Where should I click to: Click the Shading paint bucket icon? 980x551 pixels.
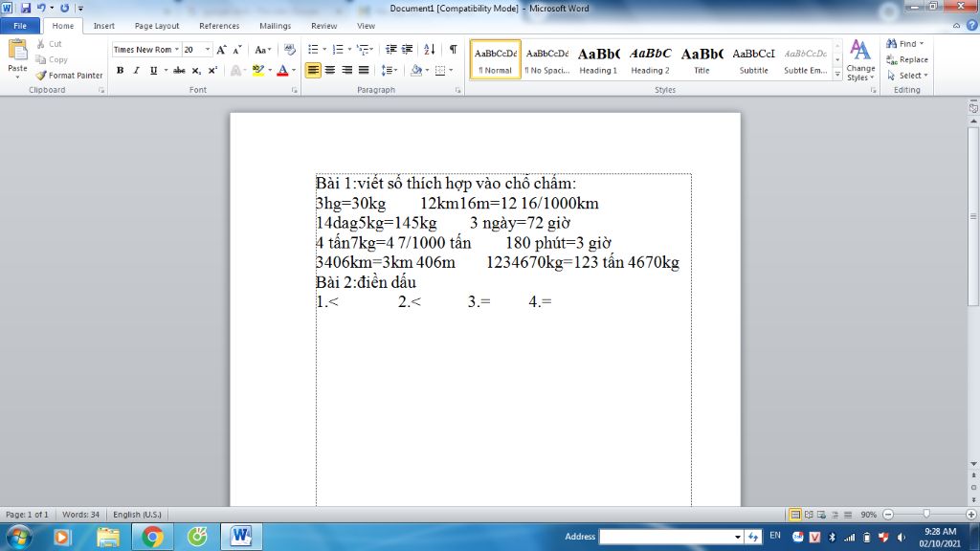click(x=416, y=70)
